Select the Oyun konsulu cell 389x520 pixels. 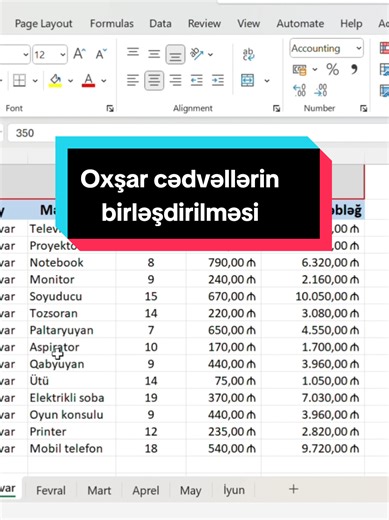72,415
